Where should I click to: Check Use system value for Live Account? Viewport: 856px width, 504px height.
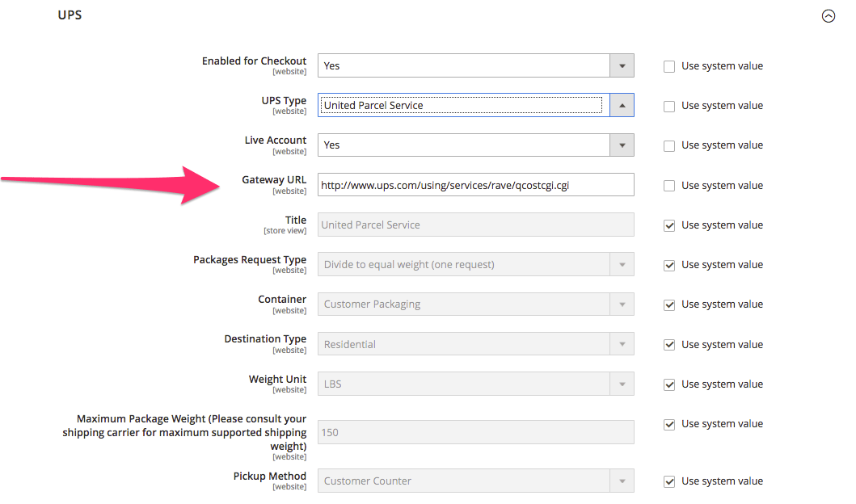pyautogui.click(x=669, y=146)
